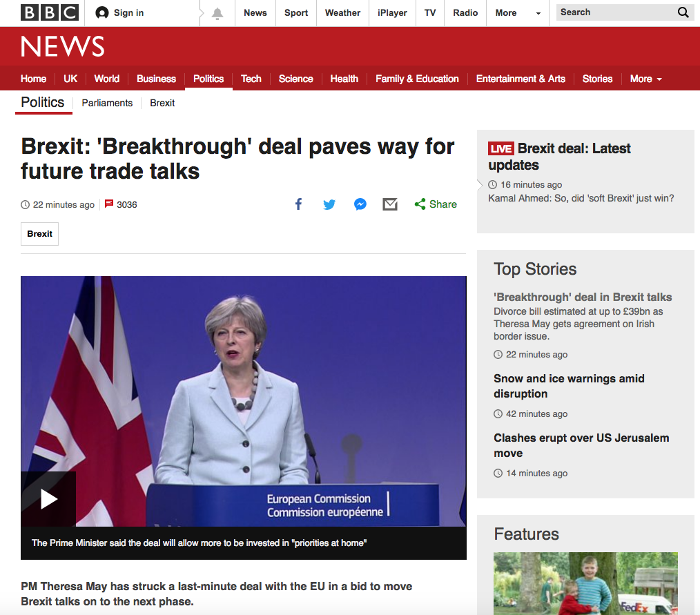Open the LIVE Brexit deal latest updates
The image size is (700, 615).
coord(559,157)
